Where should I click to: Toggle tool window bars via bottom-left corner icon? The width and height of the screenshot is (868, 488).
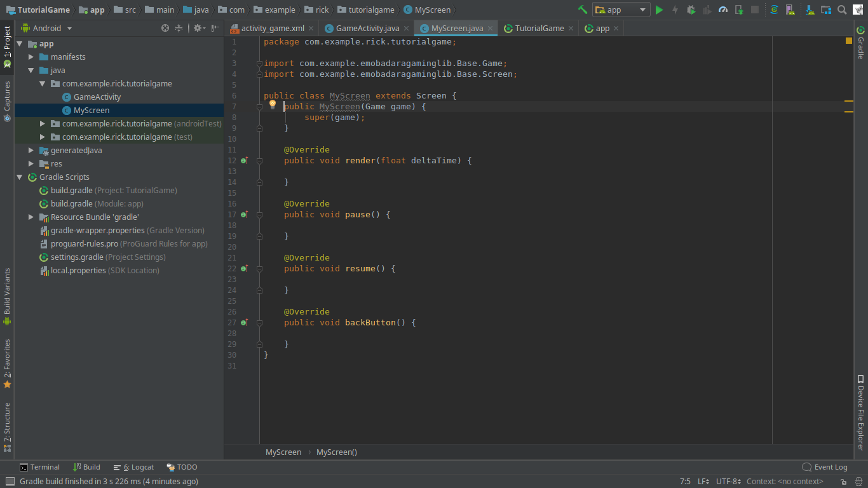[x=9, y=482]
